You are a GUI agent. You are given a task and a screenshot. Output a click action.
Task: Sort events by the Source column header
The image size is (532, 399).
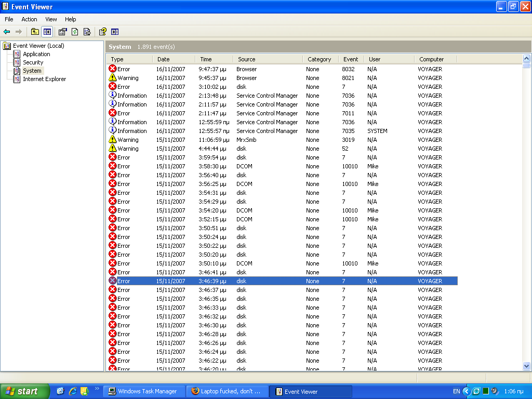247,59
